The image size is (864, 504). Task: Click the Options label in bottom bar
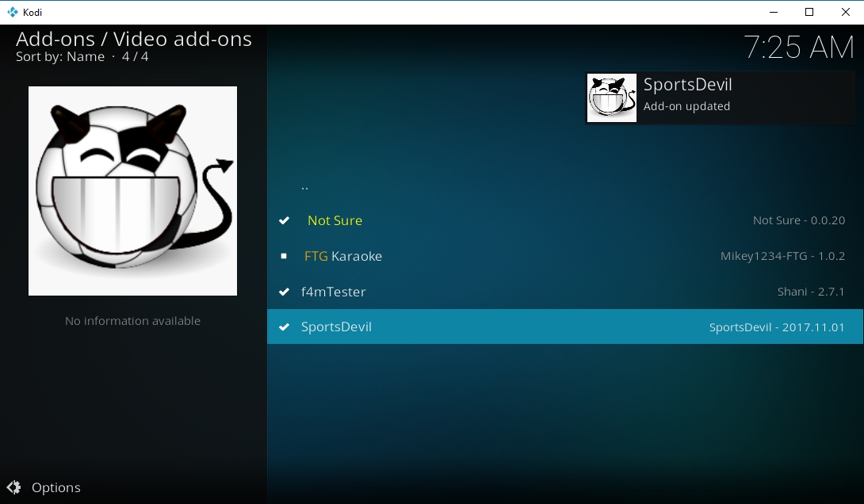[x=56, y=487]
